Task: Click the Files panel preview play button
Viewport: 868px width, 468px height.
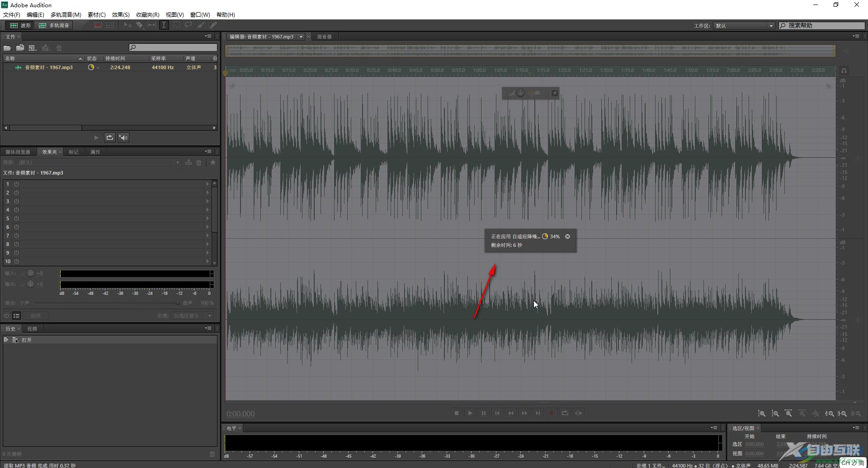Action: coord(96,137)
